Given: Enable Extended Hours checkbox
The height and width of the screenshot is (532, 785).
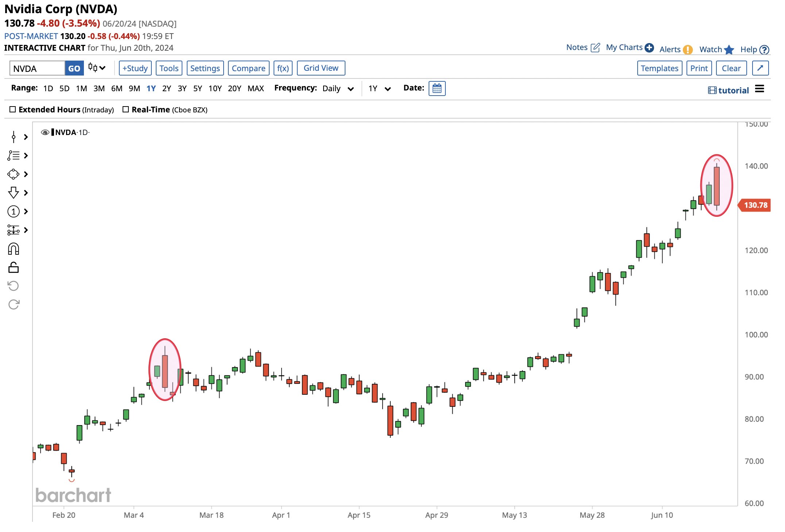Looking at the screenshot, I should (13, 109).
